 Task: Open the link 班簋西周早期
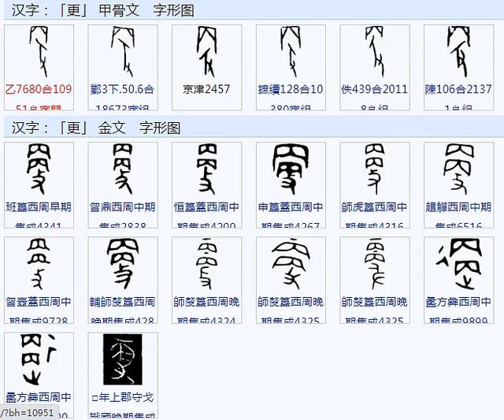tap(39, 207)
